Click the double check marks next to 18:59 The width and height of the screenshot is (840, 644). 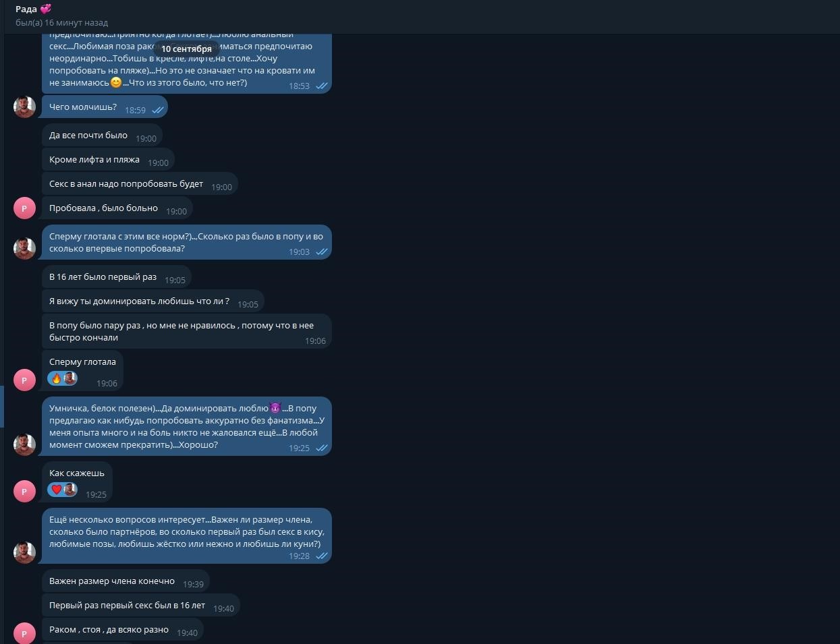tap(157, 110)
